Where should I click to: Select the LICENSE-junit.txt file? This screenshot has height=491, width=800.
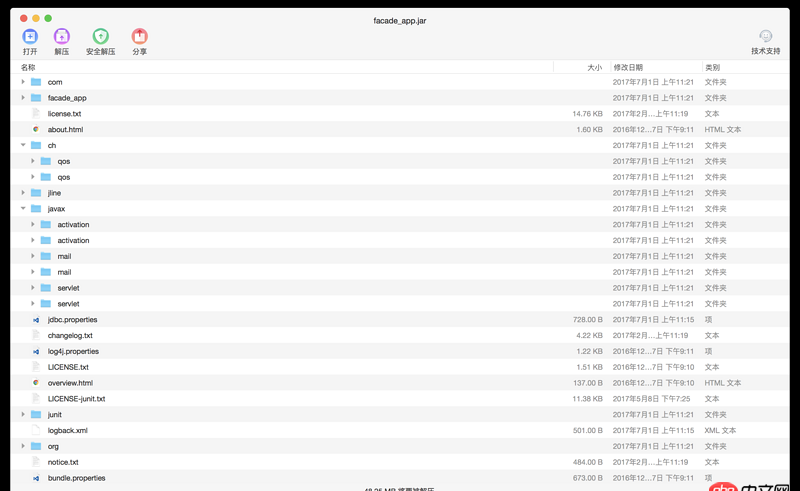77,399
